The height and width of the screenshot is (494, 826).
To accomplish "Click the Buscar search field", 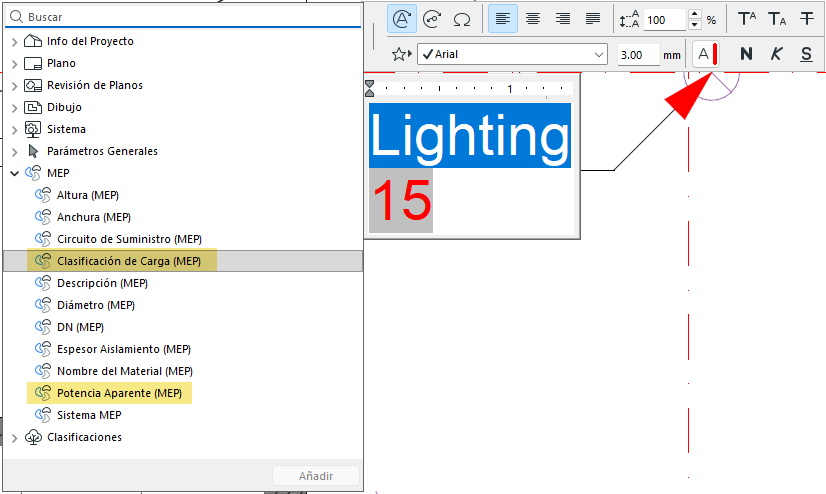I will (x=183, y=17).
